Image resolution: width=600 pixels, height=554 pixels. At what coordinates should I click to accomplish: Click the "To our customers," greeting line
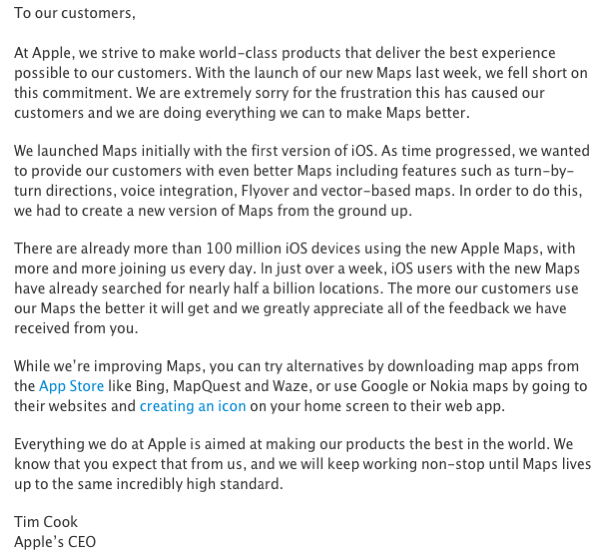pyautogui.click(x=74, y=15)
